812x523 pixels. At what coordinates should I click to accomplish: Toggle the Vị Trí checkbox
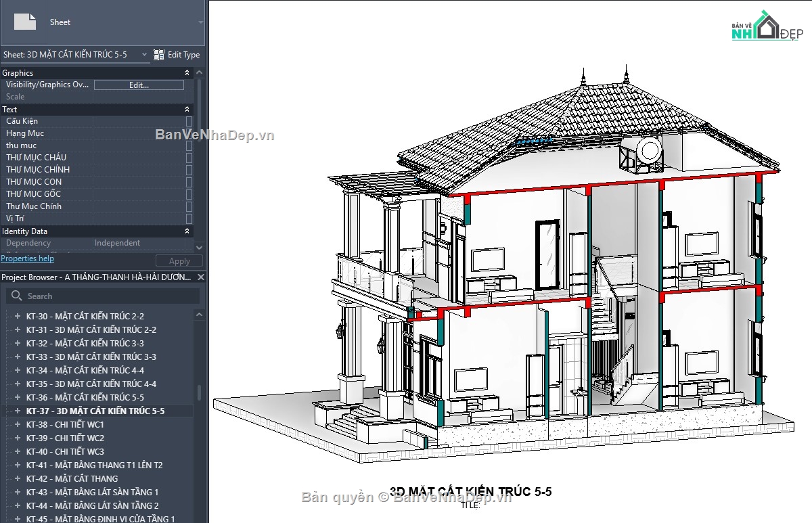189,219
